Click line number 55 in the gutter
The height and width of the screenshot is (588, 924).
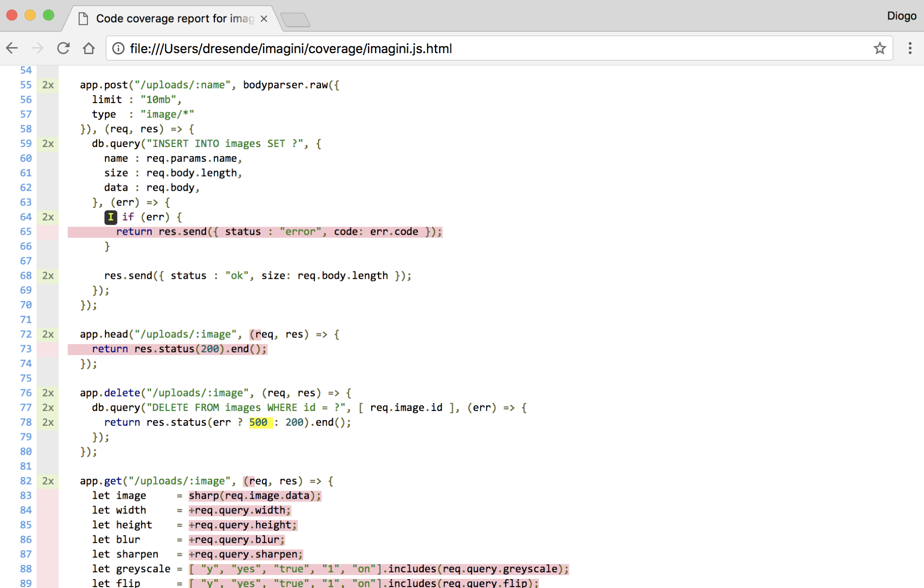pyautogui.click(x=26, y=85)
